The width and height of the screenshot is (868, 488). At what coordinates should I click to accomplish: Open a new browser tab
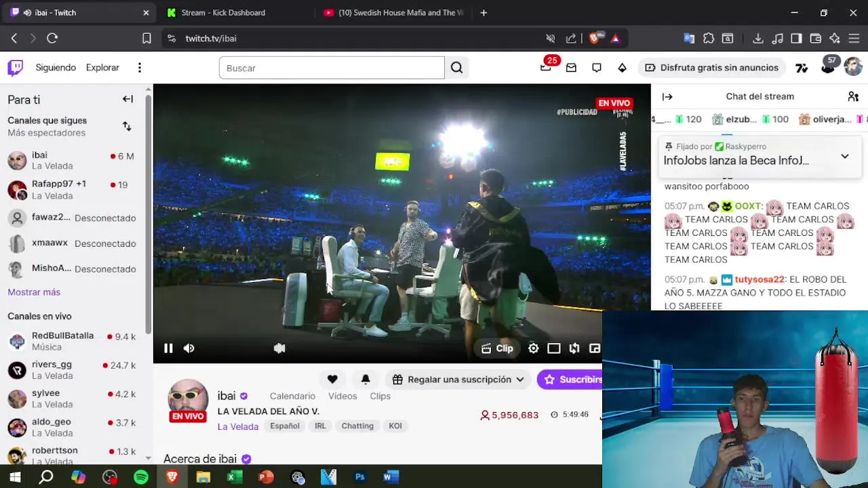pos(484,13)
